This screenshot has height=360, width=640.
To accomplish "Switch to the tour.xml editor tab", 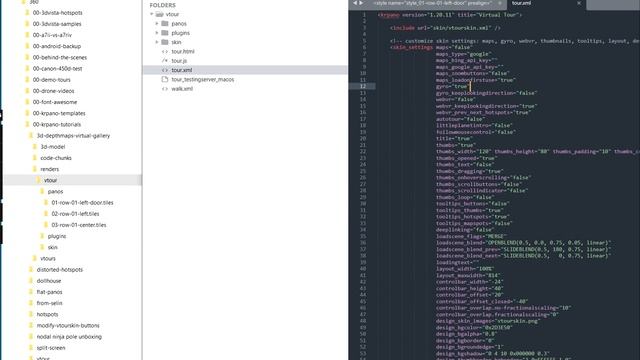I will (x=522, y=3).
